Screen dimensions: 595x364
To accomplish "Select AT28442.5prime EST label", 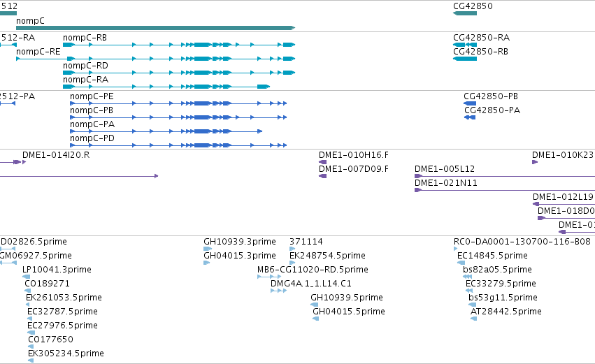I will 506,312.
